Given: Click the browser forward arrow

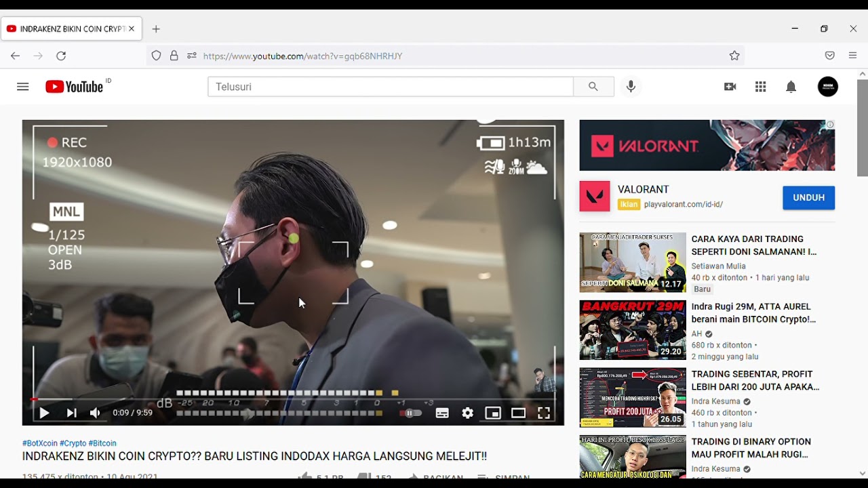Looking at the screenshot, I should [38, 56].
